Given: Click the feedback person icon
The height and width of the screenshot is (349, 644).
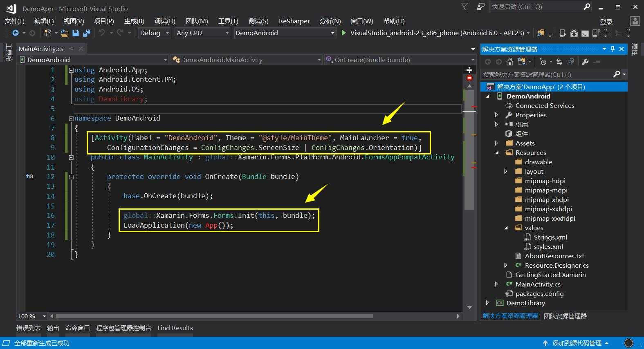Looking at the screenshot, I should point(481,7).
